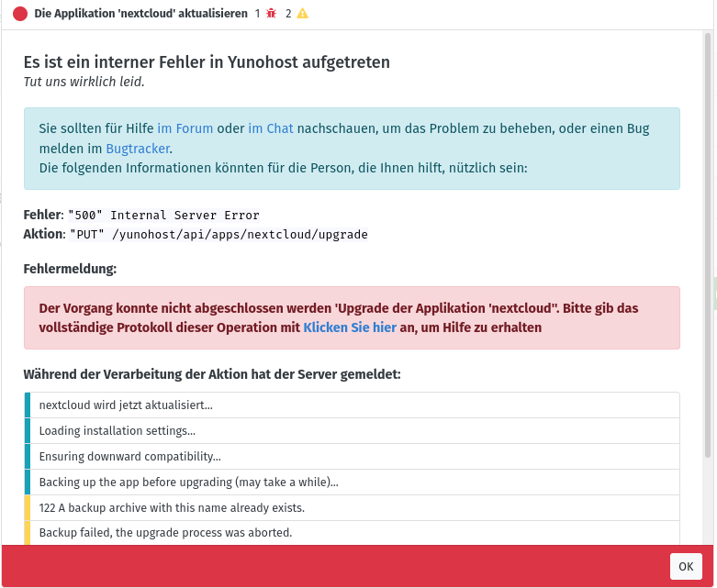
Task: Select warning "122 A backup archive" entry
Action: 172,508
